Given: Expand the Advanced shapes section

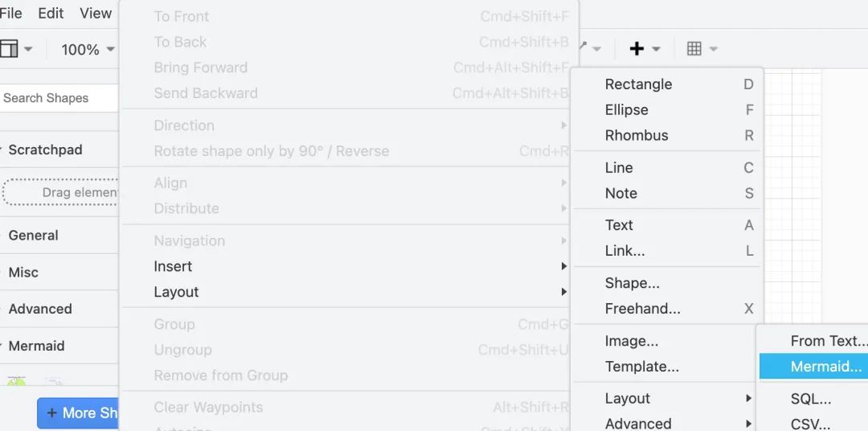Looking at the screenshot, I should (40, 309).
